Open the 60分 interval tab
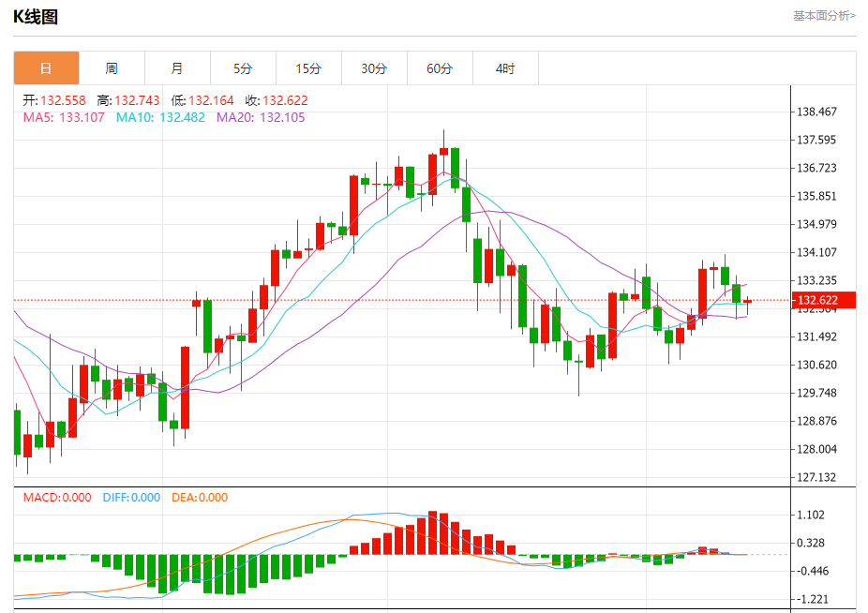868x613 pixels. [440, 68]
